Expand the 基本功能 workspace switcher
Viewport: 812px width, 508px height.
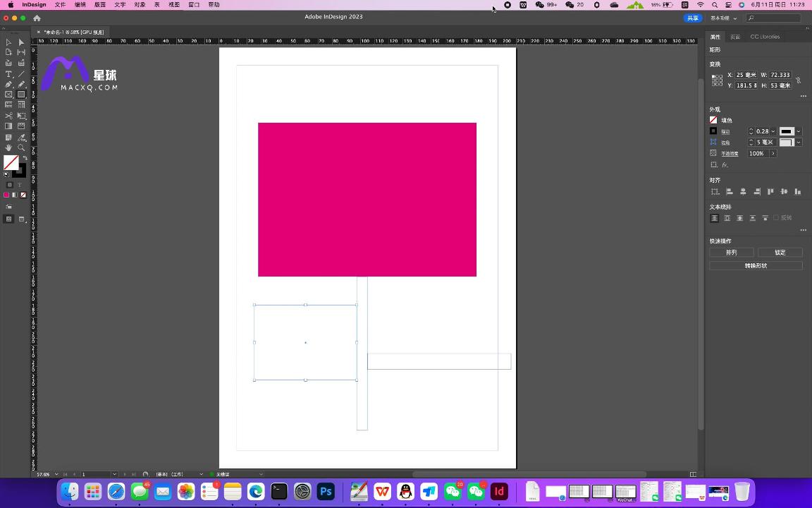(x=724, y=18)
